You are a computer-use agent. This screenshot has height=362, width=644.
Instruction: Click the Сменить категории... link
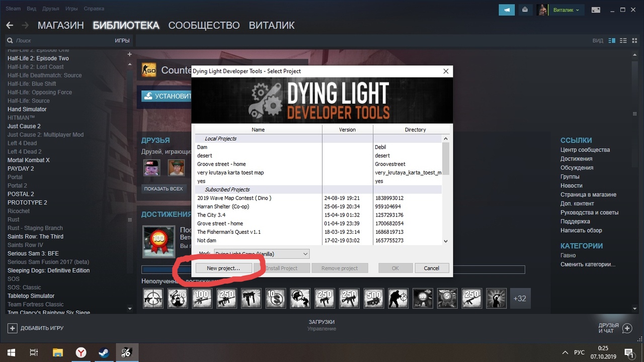tap(588, 264)
